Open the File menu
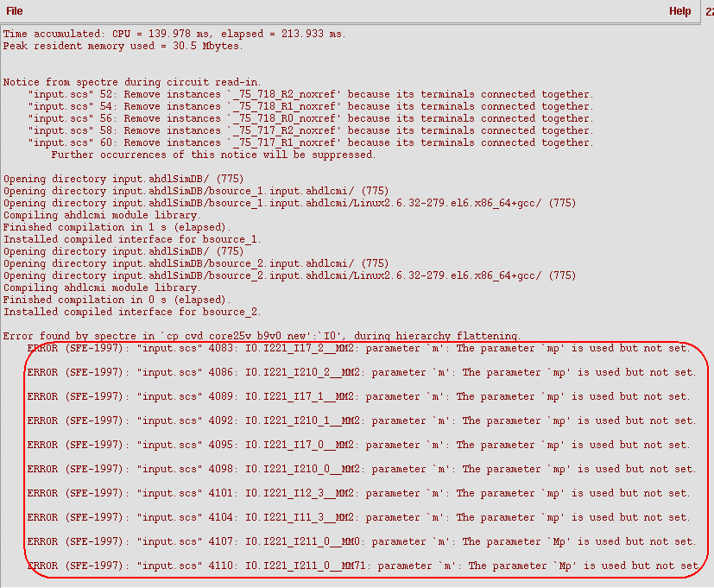714x588 pixels. (x=15, y=11)
